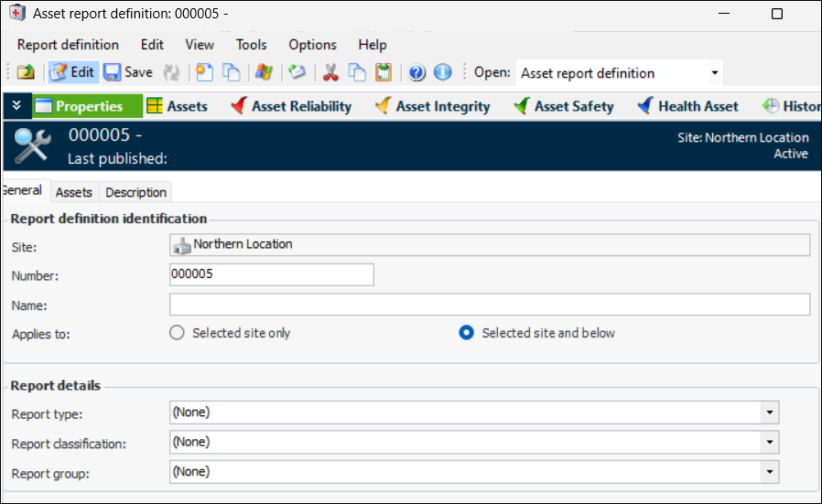Switch to the Description tab
Viewport: 822px width, 504px height.
(135, 192)
